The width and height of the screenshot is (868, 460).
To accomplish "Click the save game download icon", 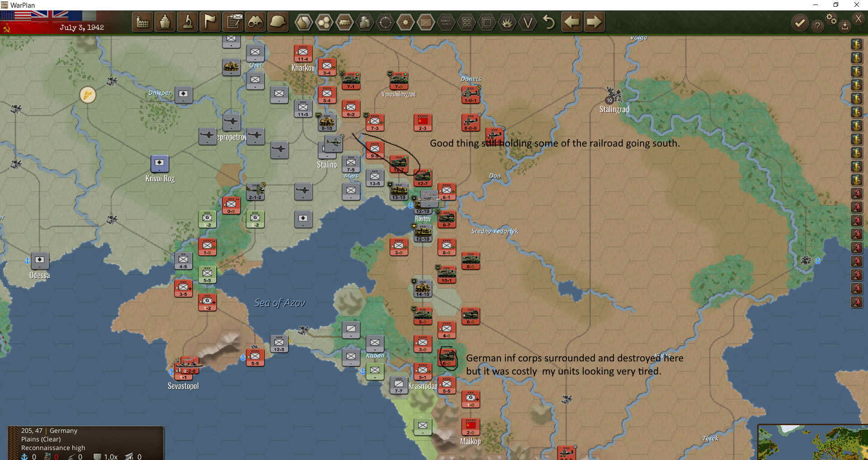I will pos(844,26).
